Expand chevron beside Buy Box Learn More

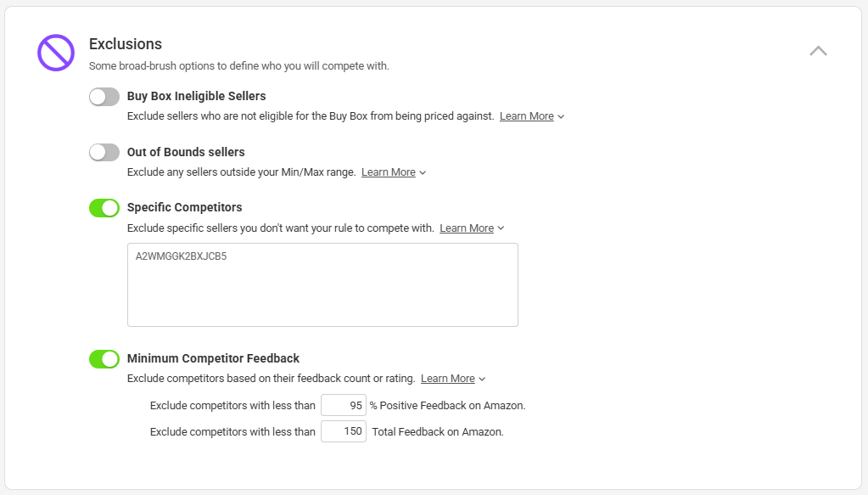562,117
